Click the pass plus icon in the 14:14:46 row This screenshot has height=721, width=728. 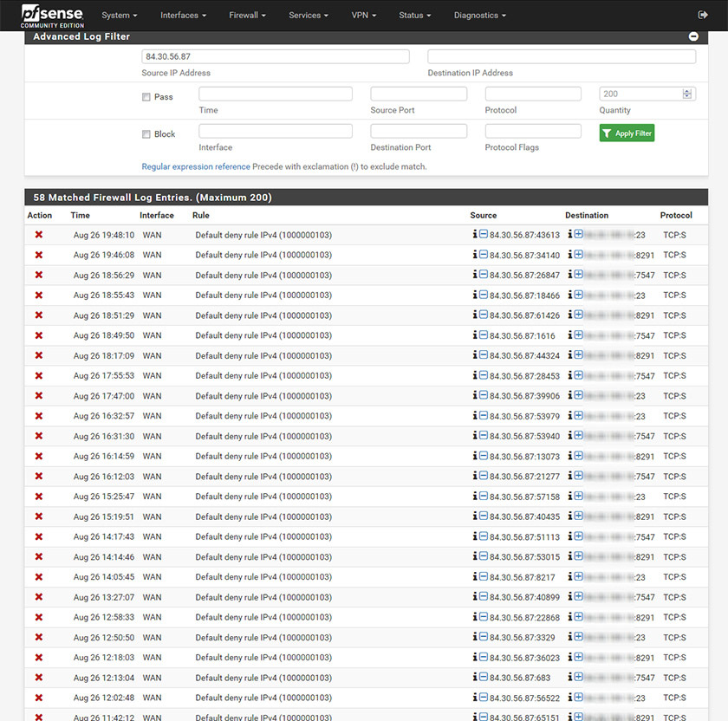coord(579,555)
